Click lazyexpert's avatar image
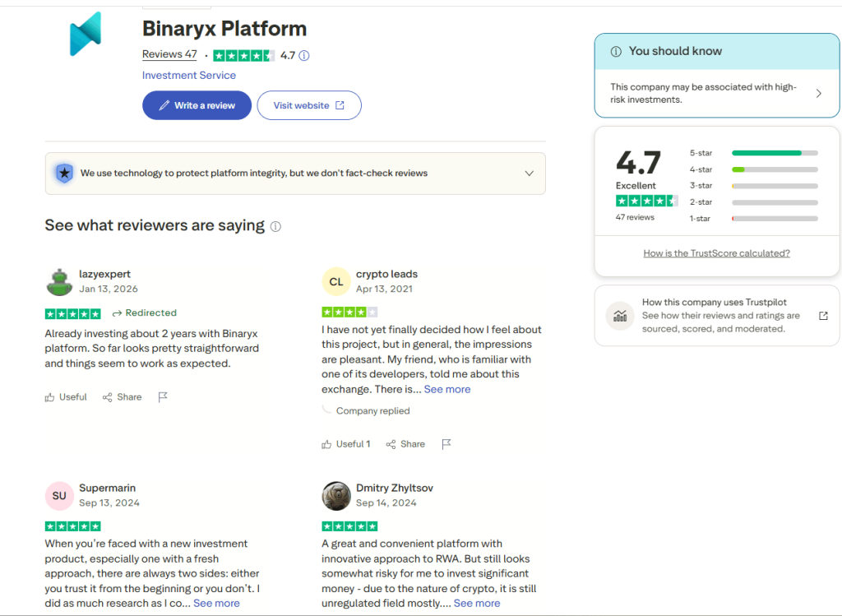 click(x=59, y=282)
